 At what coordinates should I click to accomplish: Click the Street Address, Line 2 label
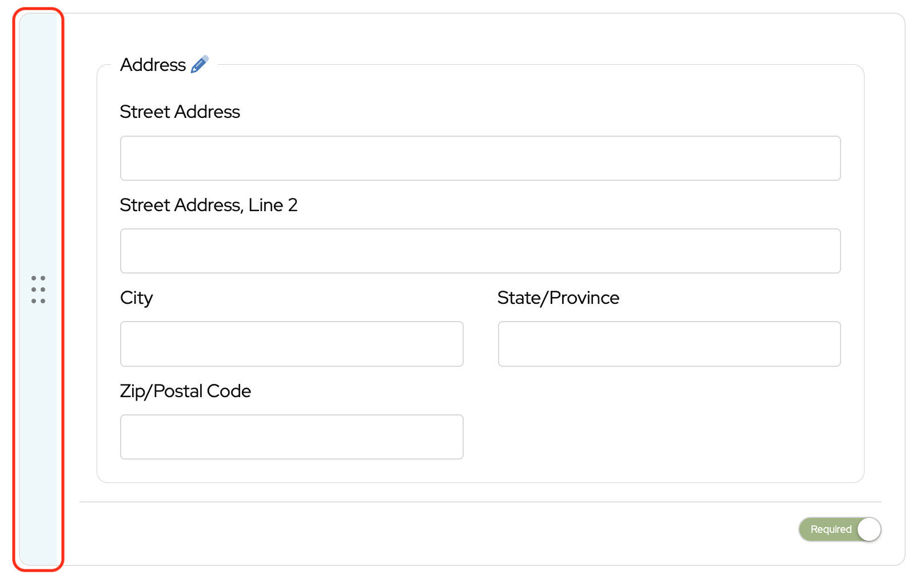[209, 205]
